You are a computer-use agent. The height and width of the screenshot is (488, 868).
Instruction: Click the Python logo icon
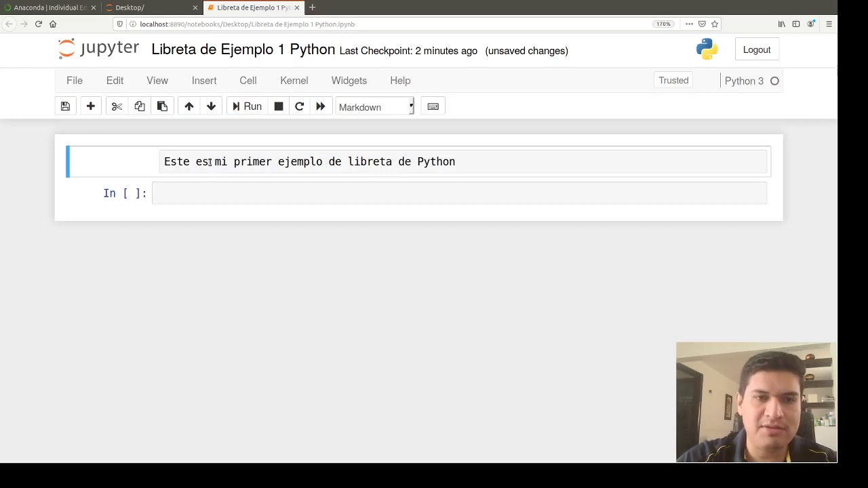[707, 49]
